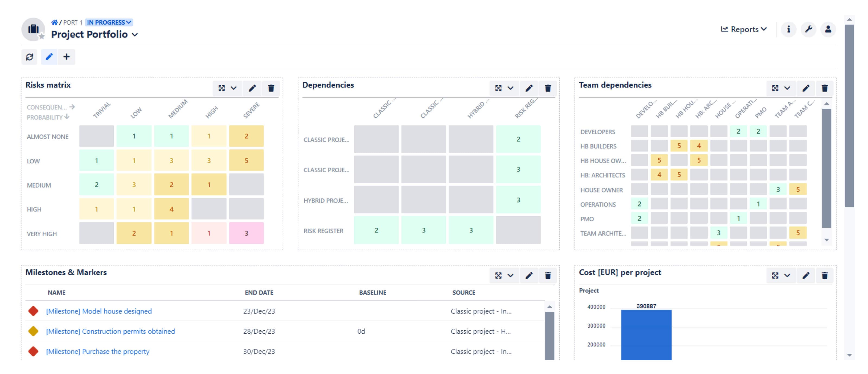This screenshot has width=868, height=374.
Task: Maximize the Team dependencies widget
Action: (x=775, y=88)
